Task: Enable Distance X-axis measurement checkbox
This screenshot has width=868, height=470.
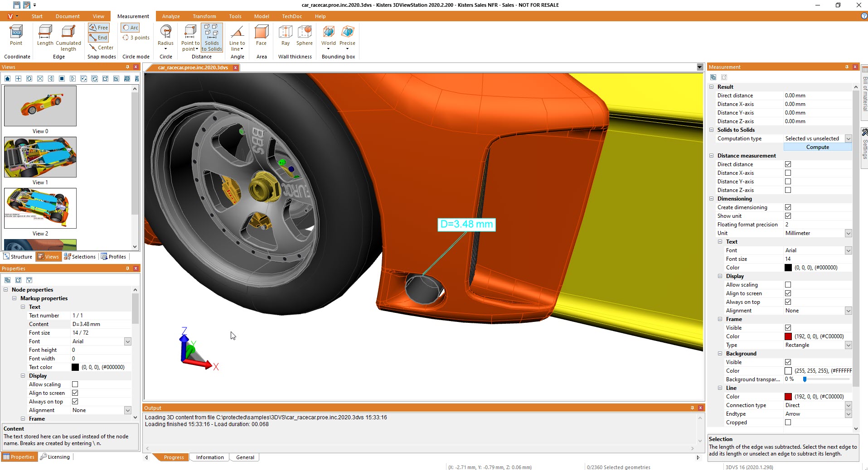Action: tap(788, 173)
